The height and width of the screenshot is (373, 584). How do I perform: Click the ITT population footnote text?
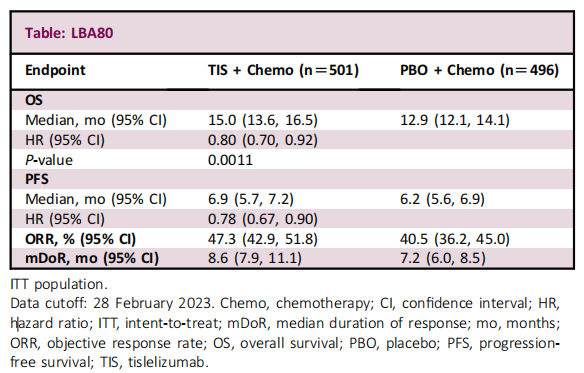(59, 284)
